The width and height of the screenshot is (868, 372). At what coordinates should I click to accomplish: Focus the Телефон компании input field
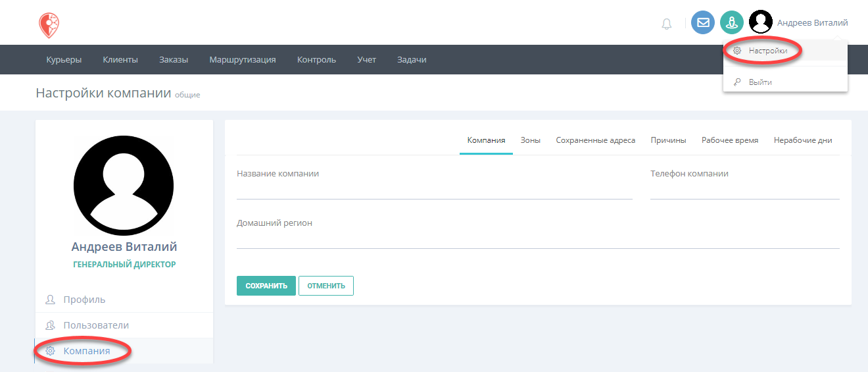[x=745, y=191]
